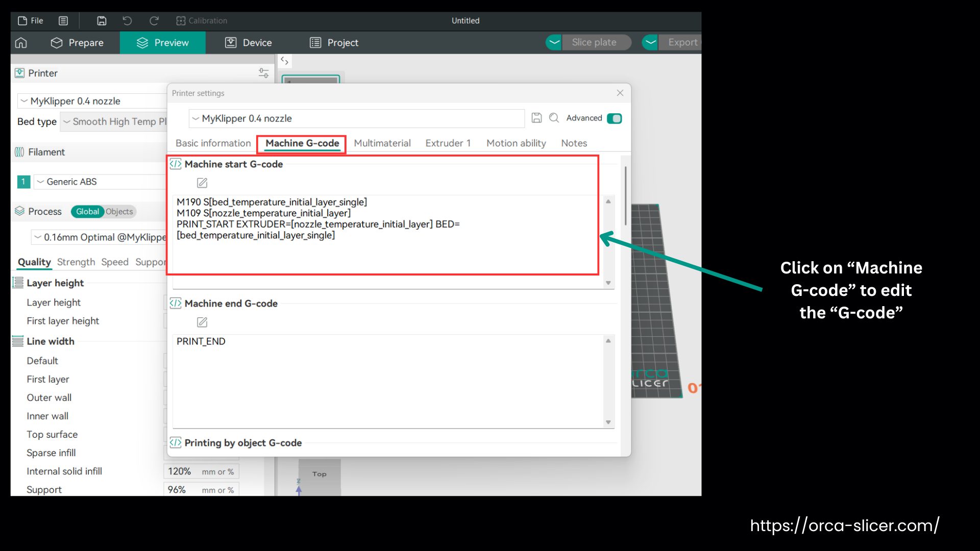This screenshot has height=551, width=980.
Task: Edit the Support 96% line width field
Action: click(201, 490)
